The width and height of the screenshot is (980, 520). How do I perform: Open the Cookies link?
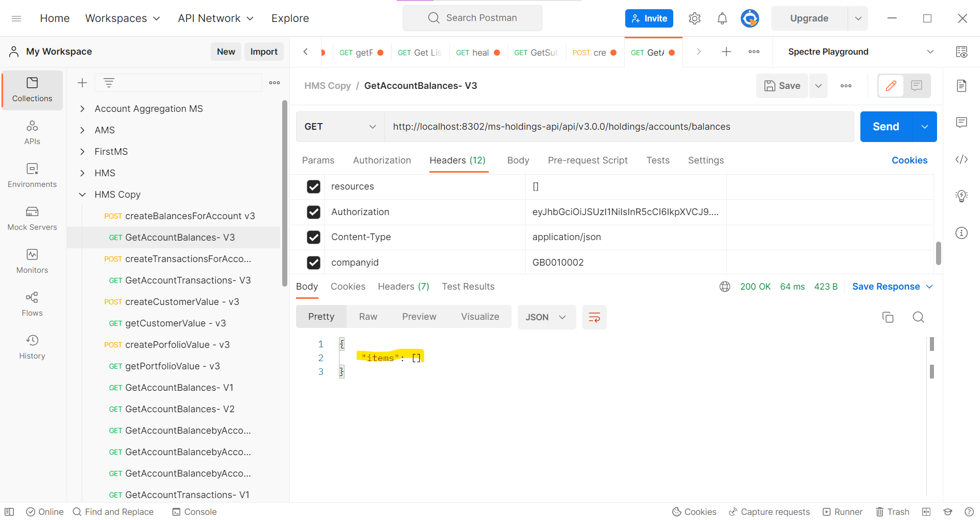click(909, 160)
